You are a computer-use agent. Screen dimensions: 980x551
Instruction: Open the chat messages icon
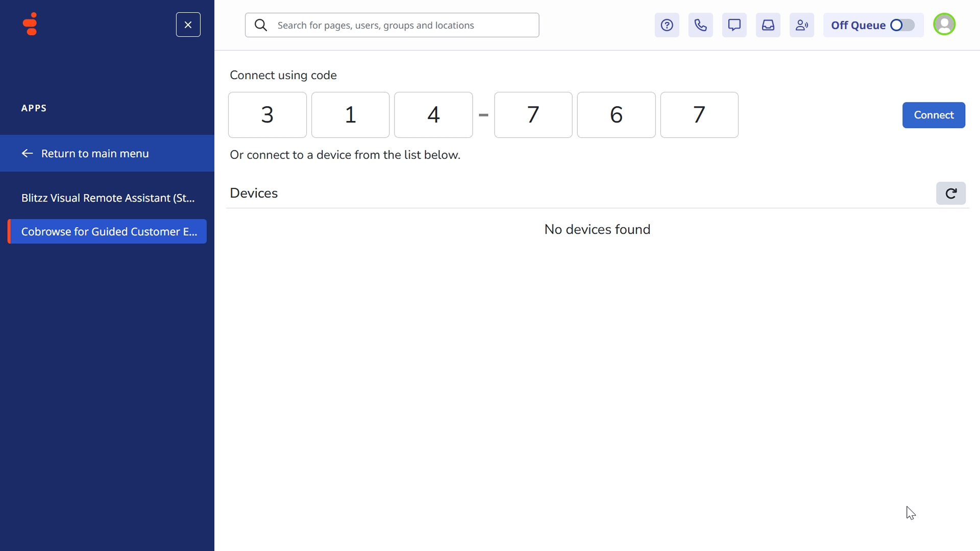click(734, 25)
